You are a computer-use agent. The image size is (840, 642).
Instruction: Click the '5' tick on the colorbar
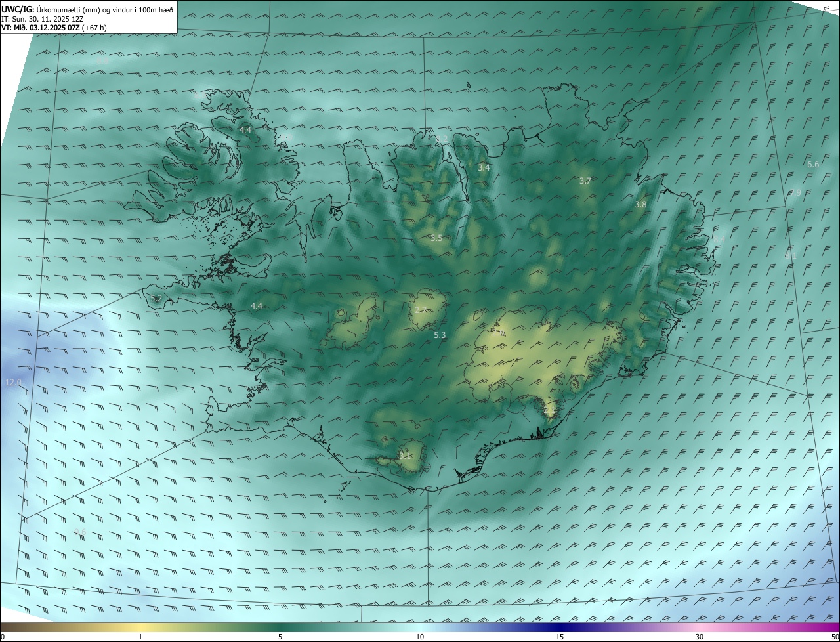[x=280, y=637]
